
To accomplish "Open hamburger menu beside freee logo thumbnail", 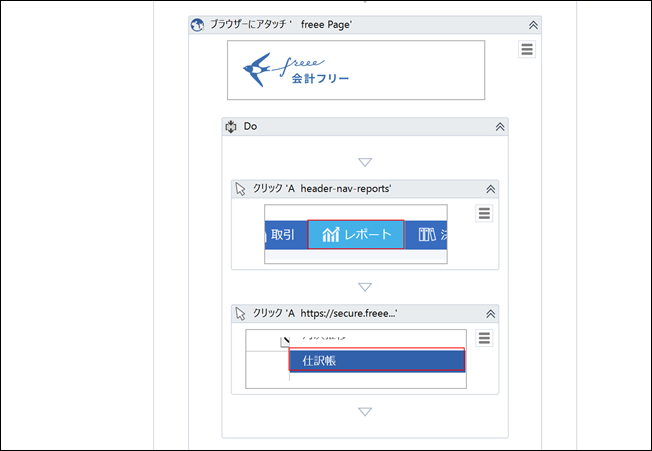I will point(527,49).
